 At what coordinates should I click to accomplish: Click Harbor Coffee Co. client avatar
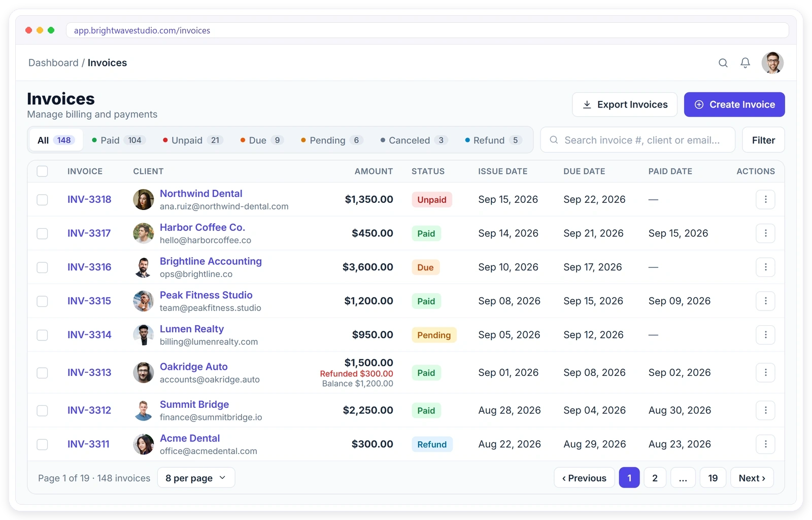pos(144,233)
